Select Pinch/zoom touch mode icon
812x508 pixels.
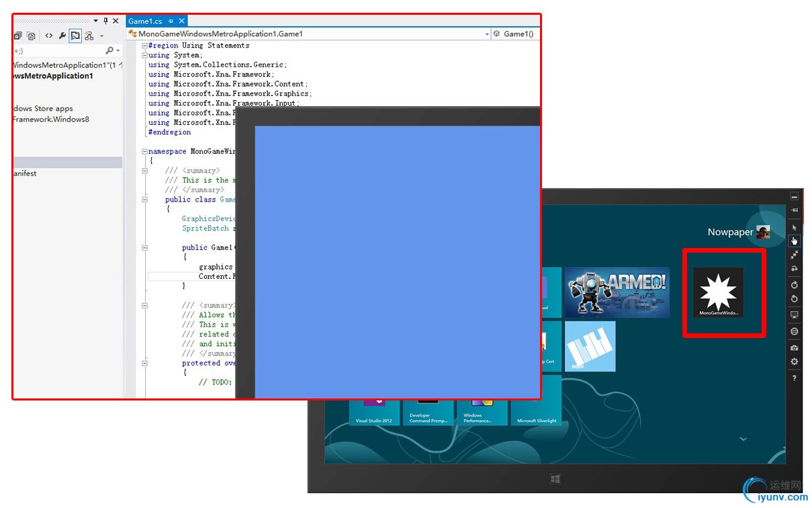pos(795,255)
